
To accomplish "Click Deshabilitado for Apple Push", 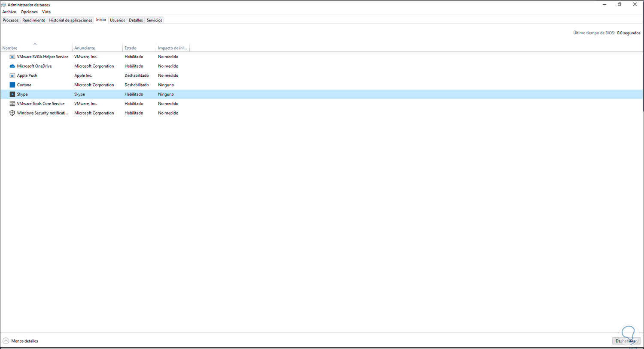I will click(137, 75).
